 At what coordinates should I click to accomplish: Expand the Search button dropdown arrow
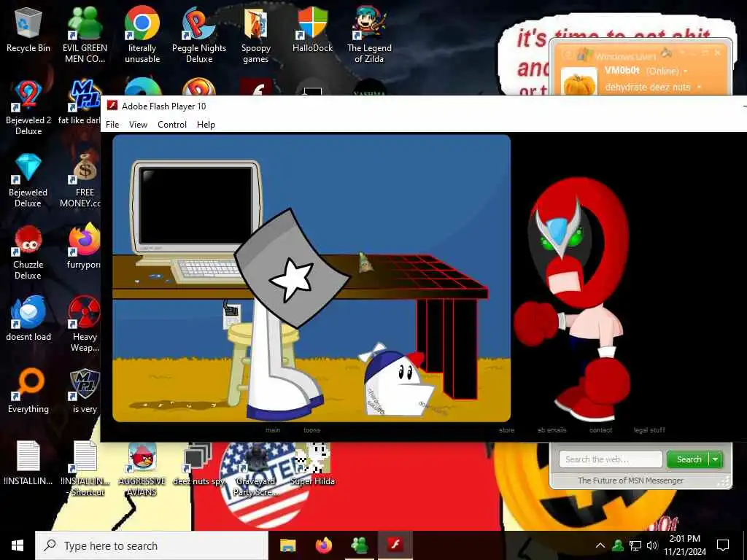click(x=716, y=459)
